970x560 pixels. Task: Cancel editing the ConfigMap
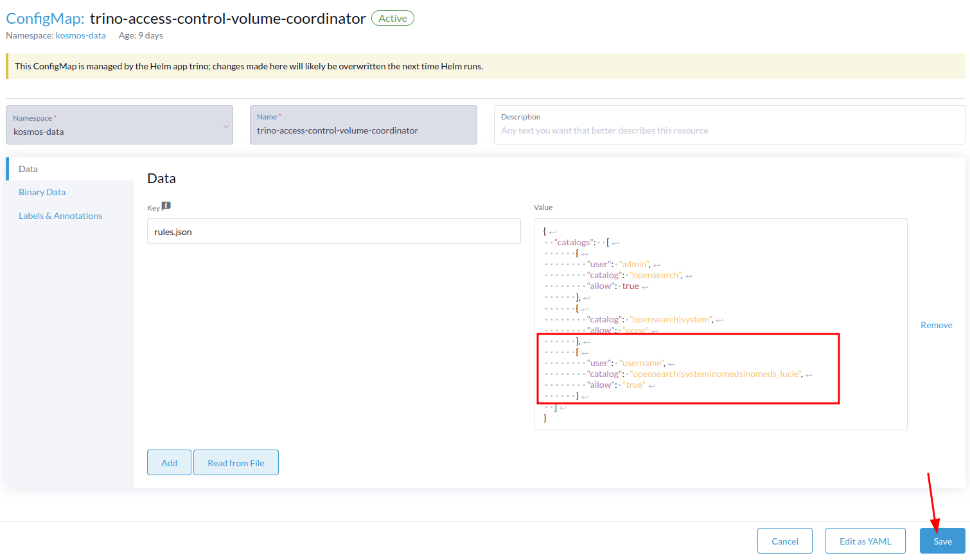pos(784,541)
